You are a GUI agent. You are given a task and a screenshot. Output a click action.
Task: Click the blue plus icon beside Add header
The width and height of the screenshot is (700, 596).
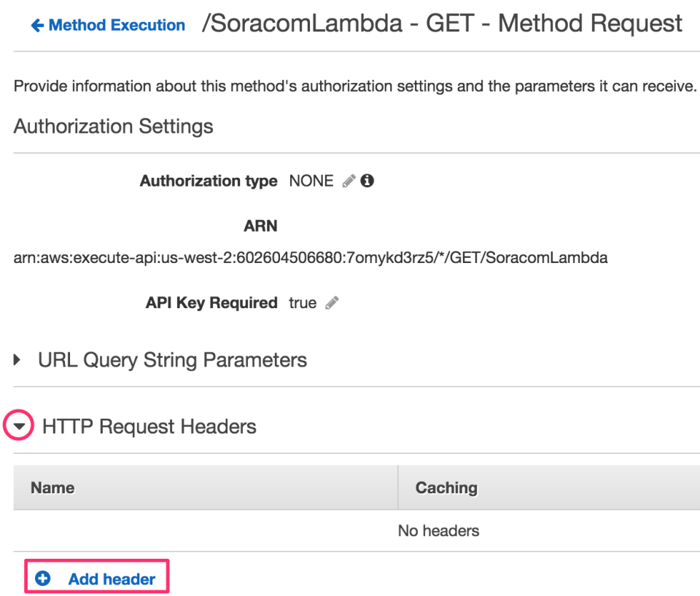point(42,578)
